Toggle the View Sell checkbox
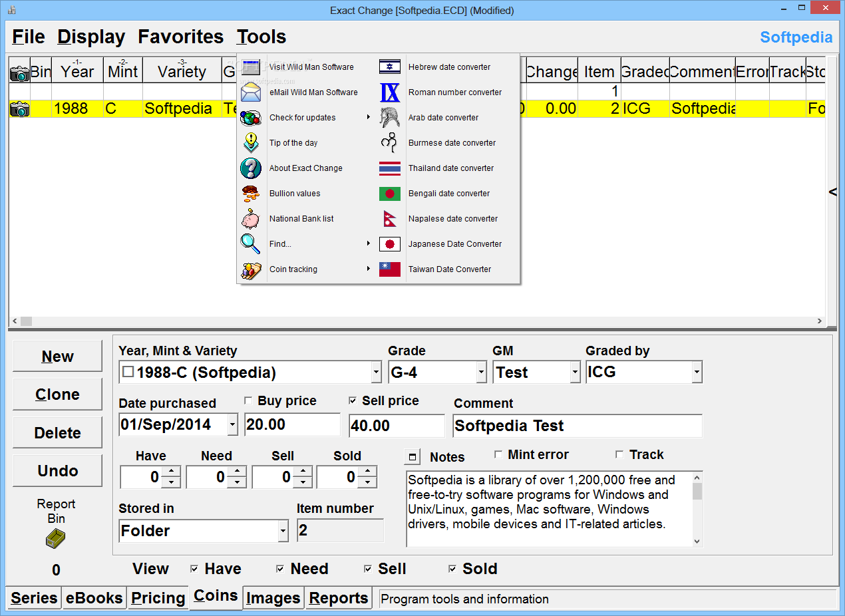 pyautogui.click(x=368, y=569)
